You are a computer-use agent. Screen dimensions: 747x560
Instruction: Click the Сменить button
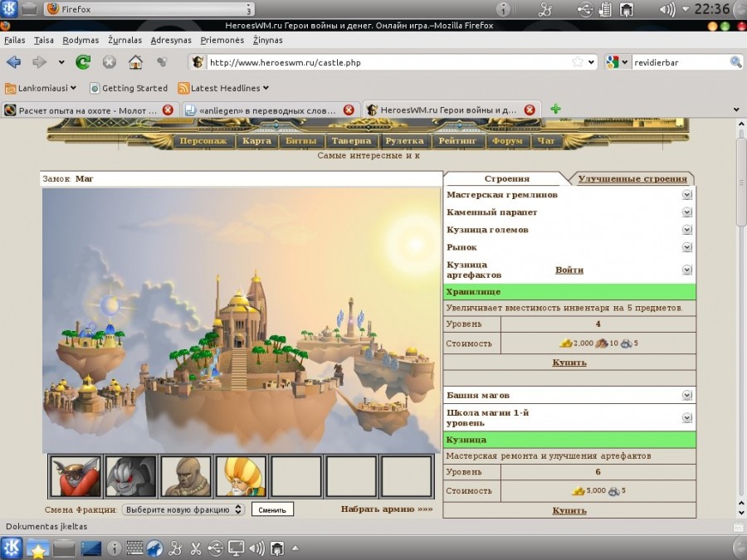tap(272, 509)
